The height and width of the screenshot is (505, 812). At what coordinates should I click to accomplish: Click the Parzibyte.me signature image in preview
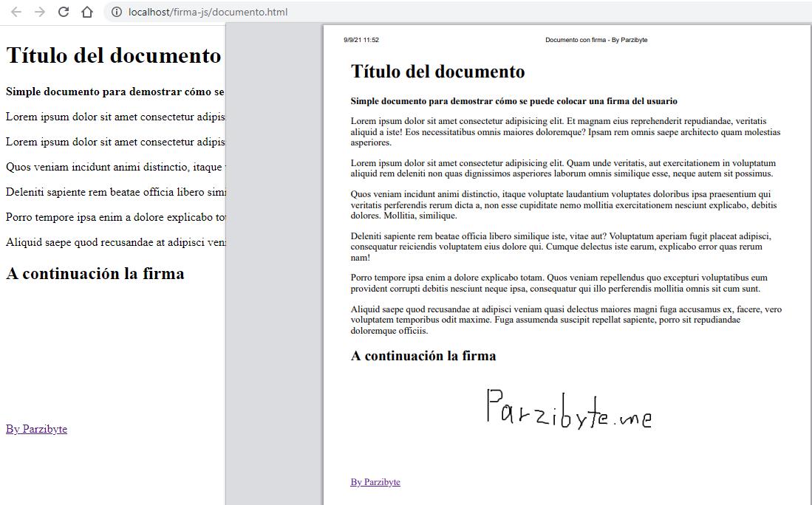(568, 409)
